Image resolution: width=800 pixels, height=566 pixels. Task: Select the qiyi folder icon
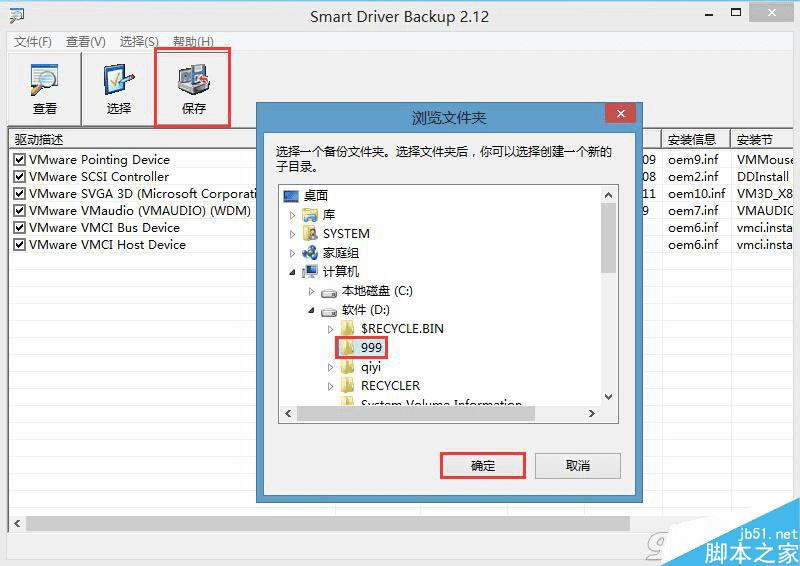pyautogui.click(x=347, y=366)
